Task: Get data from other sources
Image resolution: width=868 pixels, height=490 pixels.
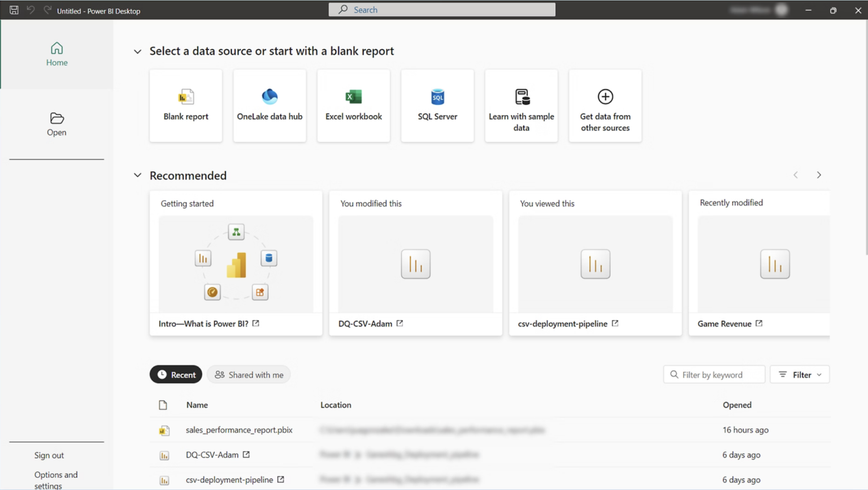Action: [605, 106]
